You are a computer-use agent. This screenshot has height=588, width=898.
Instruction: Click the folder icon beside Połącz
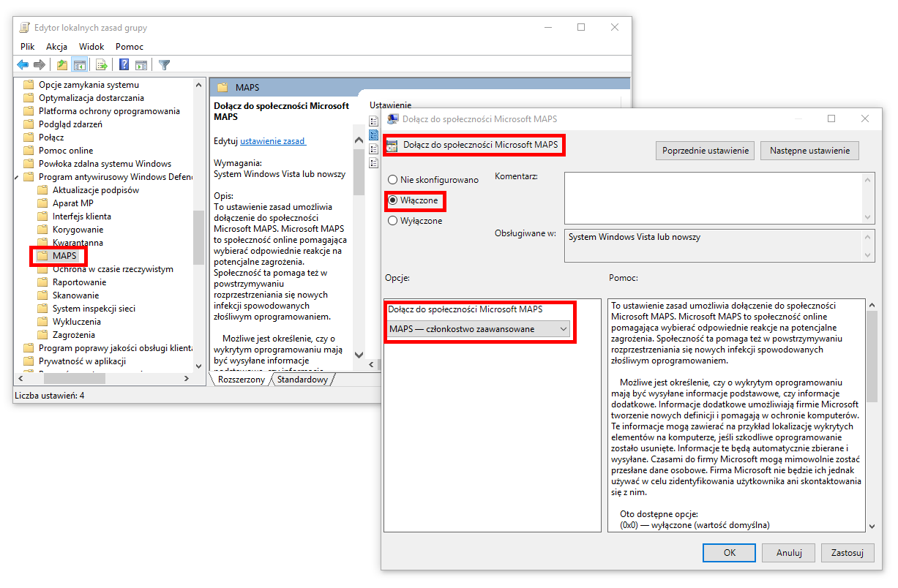point(29,137)
